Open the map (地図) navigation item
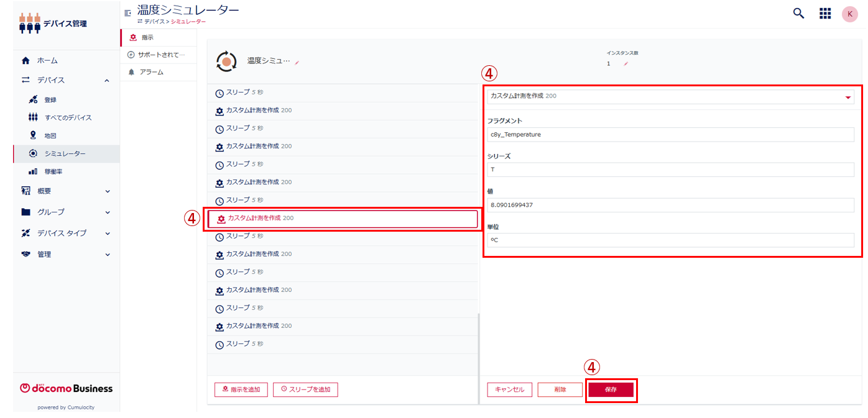Image resolution: width=868 pixels, height=418 pixels. click(51, 135)
